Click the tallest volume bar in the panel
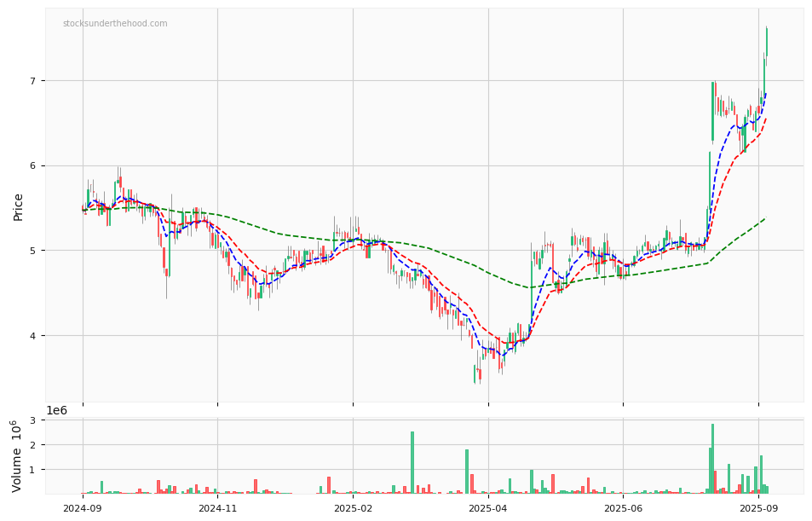This screenshot has width=812, height=521. 712,459
